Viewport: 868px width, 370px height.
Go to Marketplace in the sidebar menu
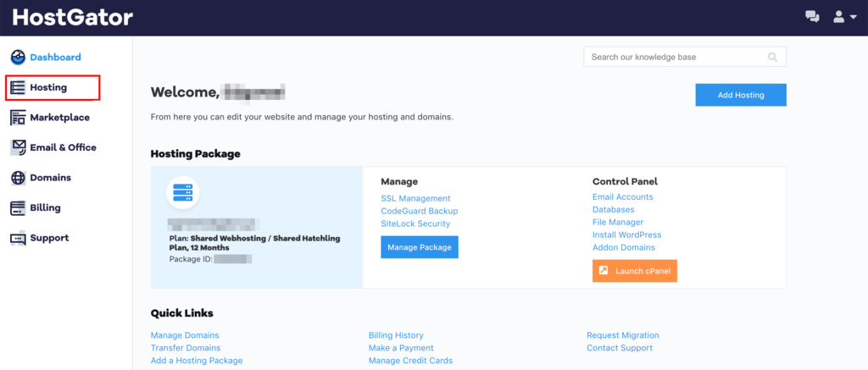(60, 117)
